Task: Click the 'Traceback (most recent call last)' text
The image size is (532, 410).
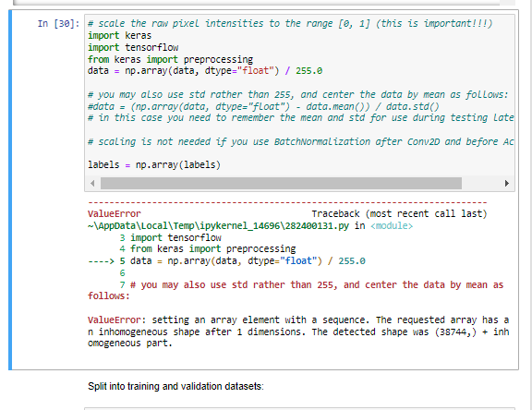Action: coord(399,214)
